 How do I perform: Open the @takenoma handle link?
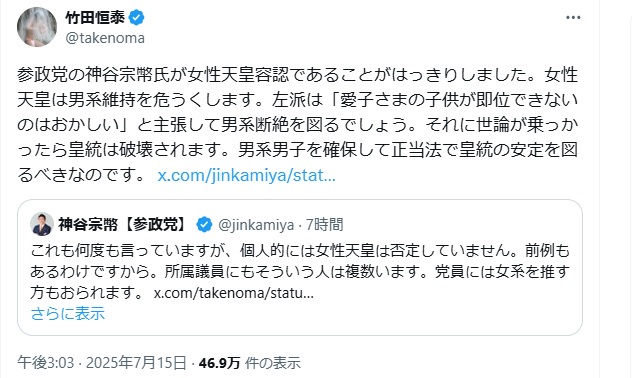tap(105, 38)
